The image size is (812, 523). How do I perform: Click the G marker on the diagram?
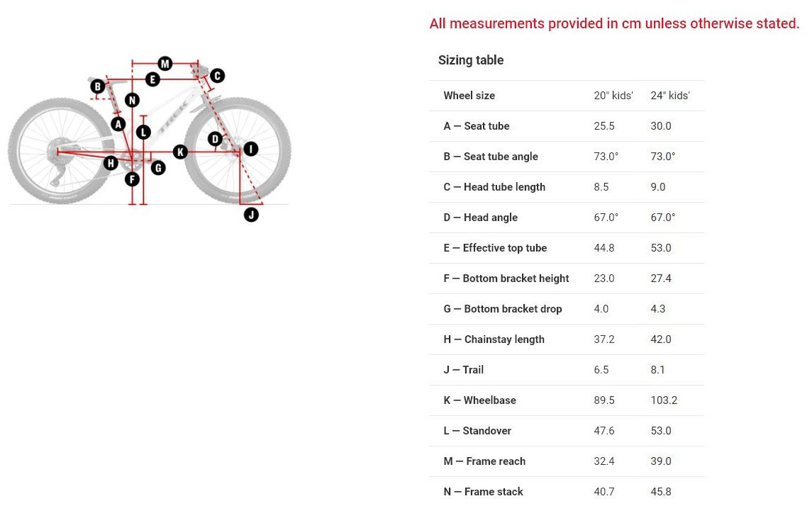[x=158, y=168]
